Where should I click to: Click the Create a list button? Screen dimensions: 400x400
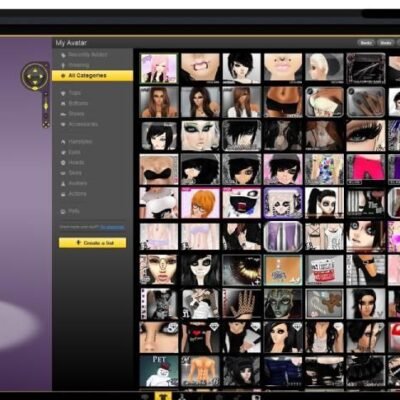point(92,243)
